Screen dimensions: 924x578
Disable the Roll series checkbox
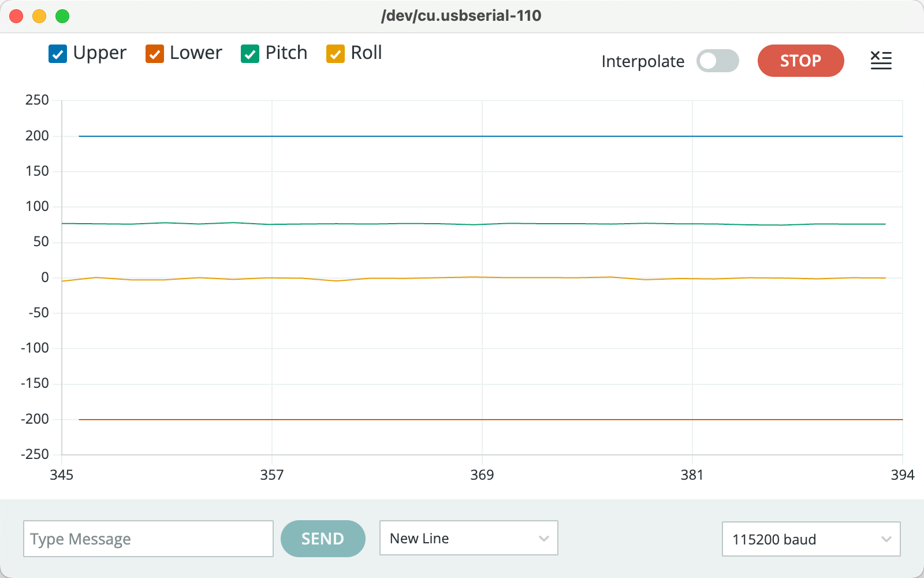[x=336, y=54]
